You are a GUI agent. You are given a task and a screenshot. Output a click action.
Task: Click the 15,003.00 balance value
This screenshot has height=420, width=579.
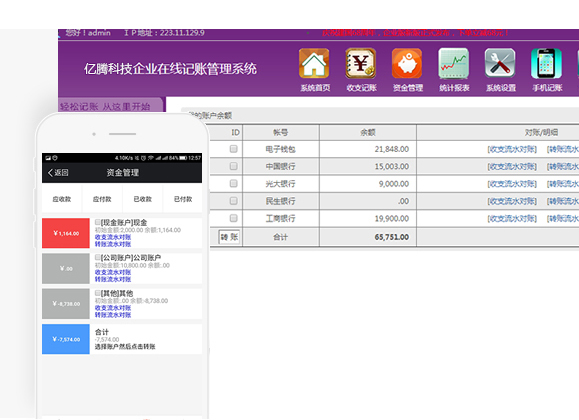(x=392, y=167)
